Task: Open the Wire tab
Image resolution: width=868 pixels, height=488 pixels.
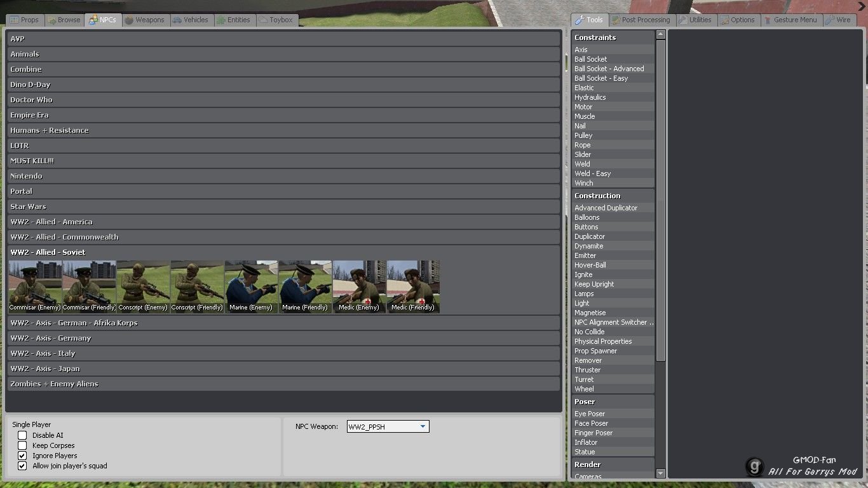Action: coord(839,20)
